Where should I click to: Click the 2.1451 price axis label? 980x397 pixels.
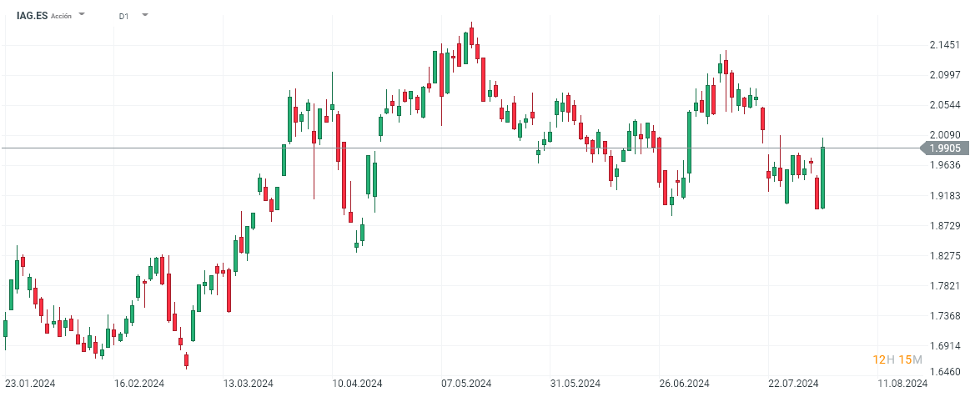tap(945, 45)
